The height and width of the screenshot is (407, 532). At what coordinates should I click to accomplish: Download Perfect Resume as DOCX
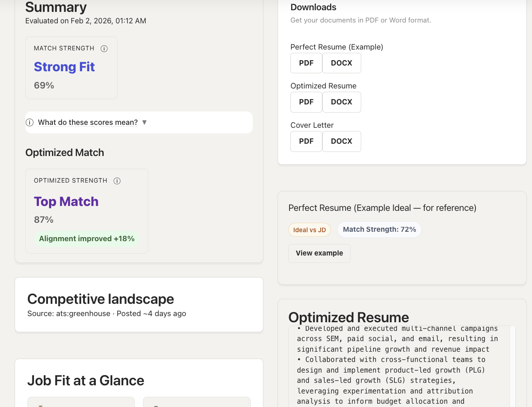point(342,63)
